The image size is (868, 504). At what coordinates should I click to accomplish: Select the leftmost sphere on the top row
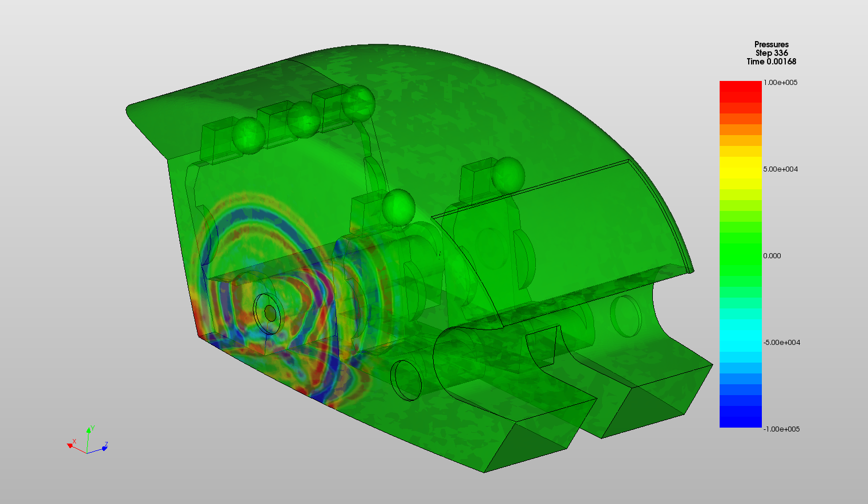tap(248, 134)
